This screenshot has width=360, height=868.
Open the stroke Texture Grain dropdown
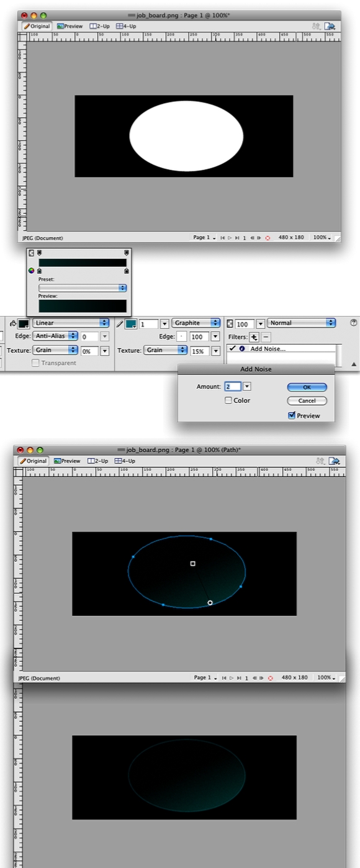click(165, 350)
